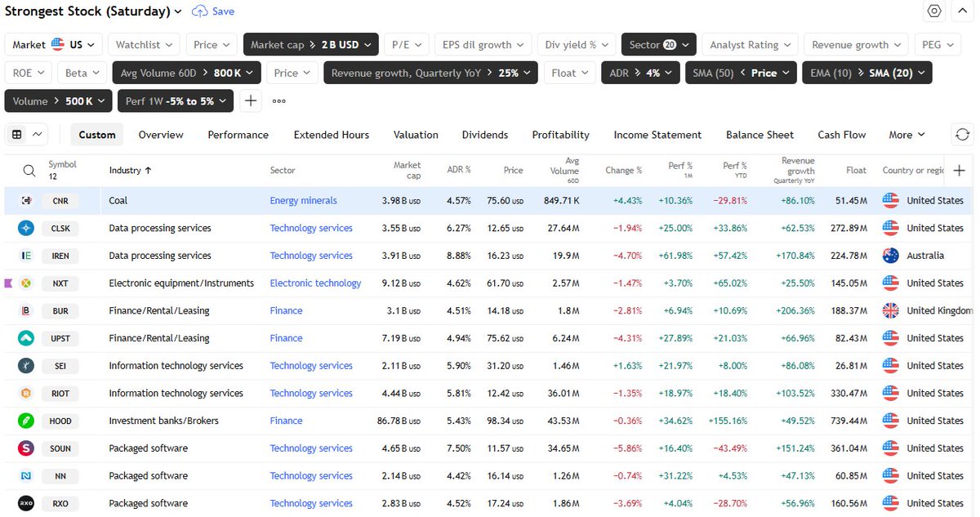
Task: Open the EMA (10) > SMA (20) filter
Action: [866, 73]
